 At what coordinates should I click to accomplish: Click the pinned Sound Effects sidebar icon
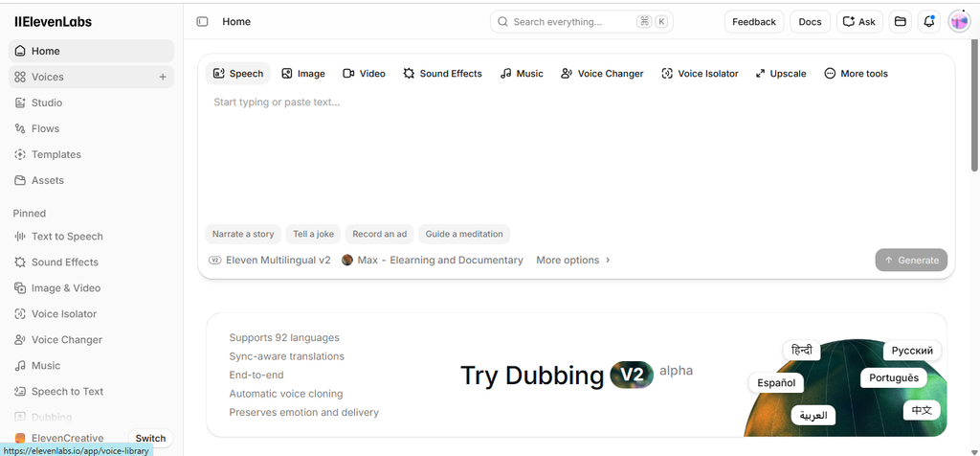pos(20,262)
